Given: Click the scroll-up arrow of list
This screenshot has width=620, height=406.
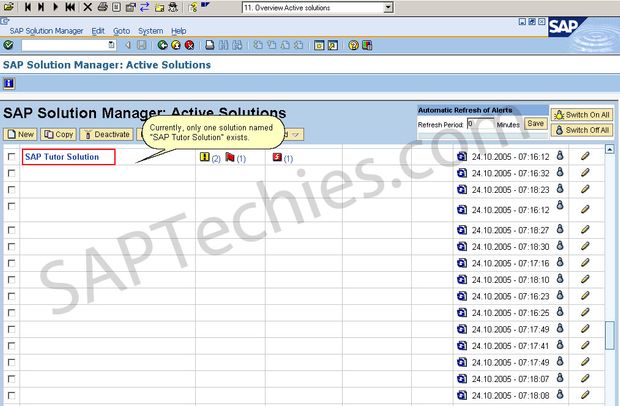Looking at the screenshot, I should click(x=610, y=149).
